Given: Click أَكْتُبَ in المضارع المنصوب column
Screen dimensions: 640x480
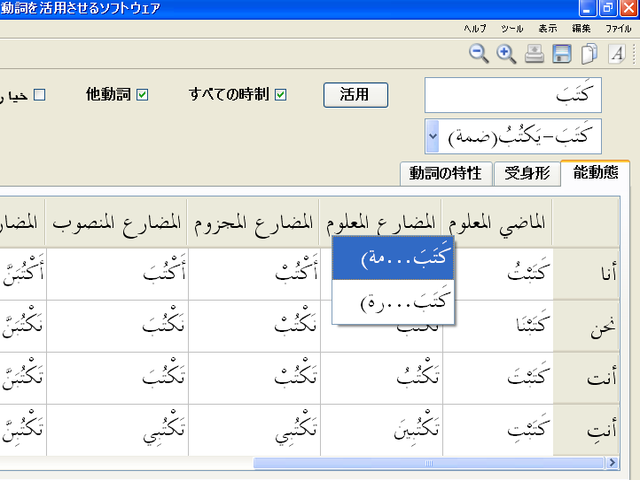Looking at the screenshot, I should (x=118, y=274).
